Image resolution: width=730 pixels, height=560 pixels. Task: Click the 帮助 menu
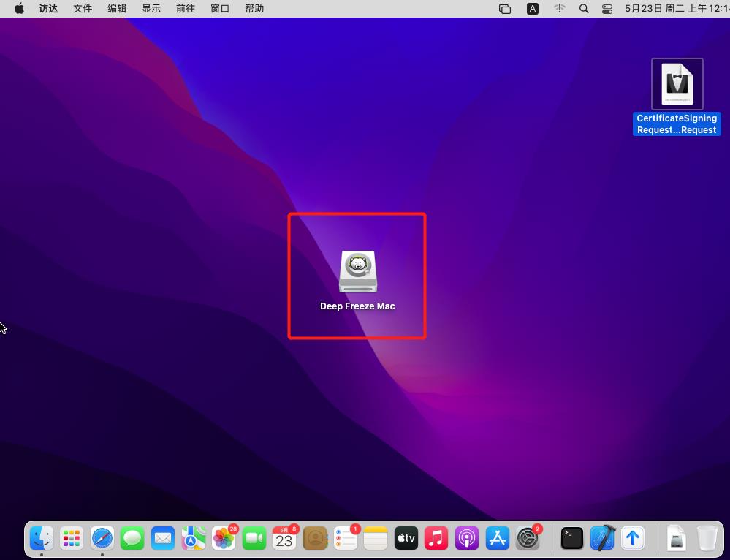click(254, 9)
